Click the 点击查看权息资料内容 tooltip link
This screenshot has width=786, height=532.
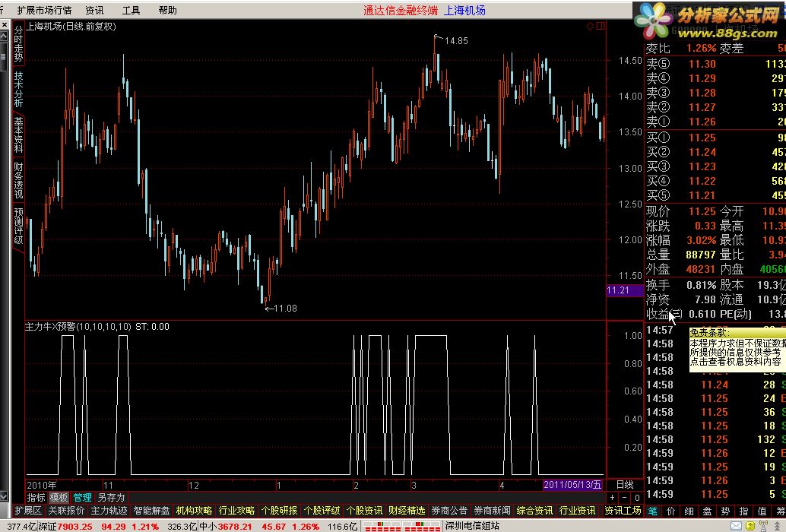[735, 362]
